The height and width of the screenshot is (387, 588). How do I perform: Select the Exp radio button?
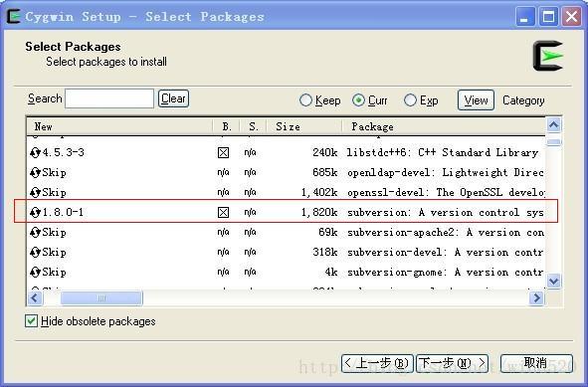(410, 100)
